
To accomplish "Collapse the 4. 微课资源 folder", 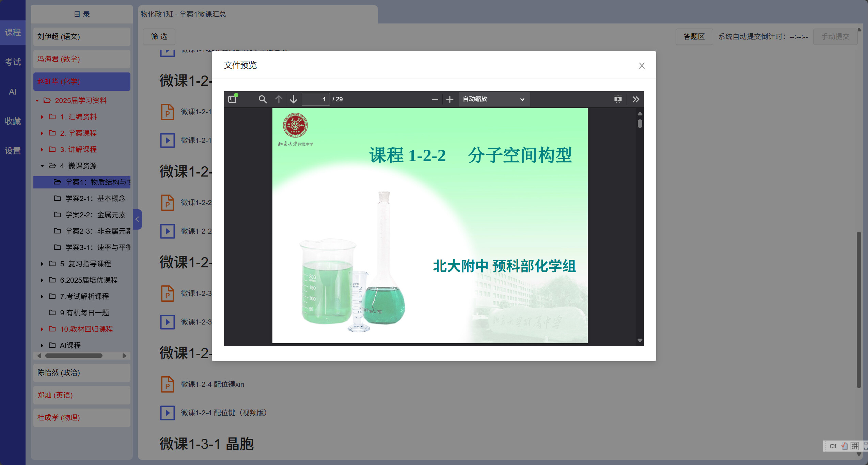I will pos(42,166).
